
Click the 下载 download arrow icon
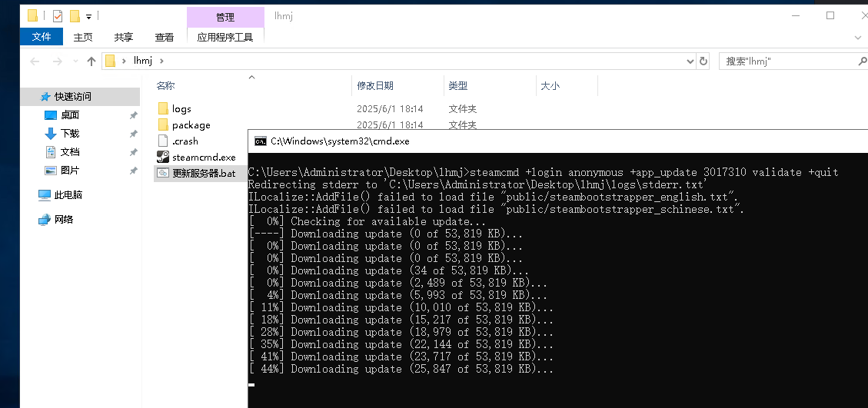(x=51, y=134)
